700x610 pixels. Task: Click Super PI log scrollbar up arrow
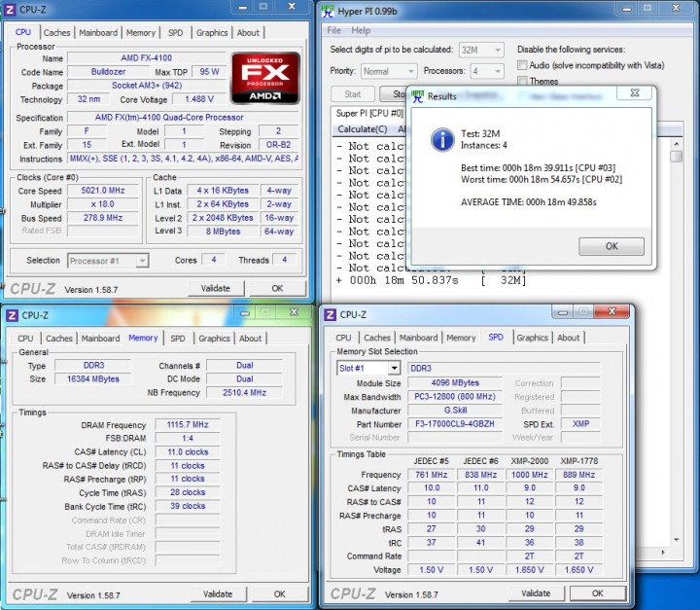[677, 144]
